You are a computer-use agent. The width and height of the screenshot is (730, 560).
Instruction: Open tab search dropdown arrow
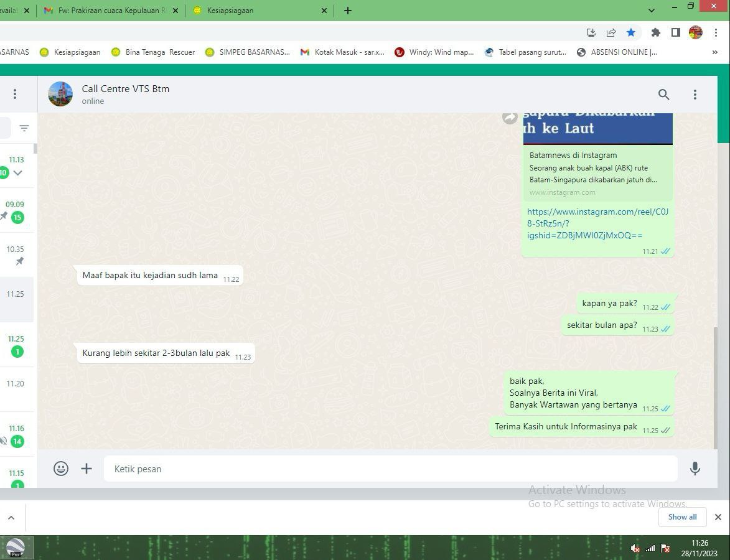coord(652,11)
